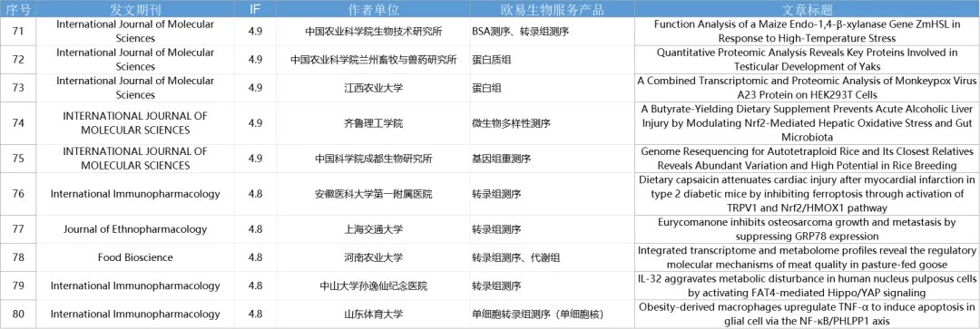Click the 河南农业大学 cell
The height and width of the screenshot is (329, 980).
(x=374, y=257)
